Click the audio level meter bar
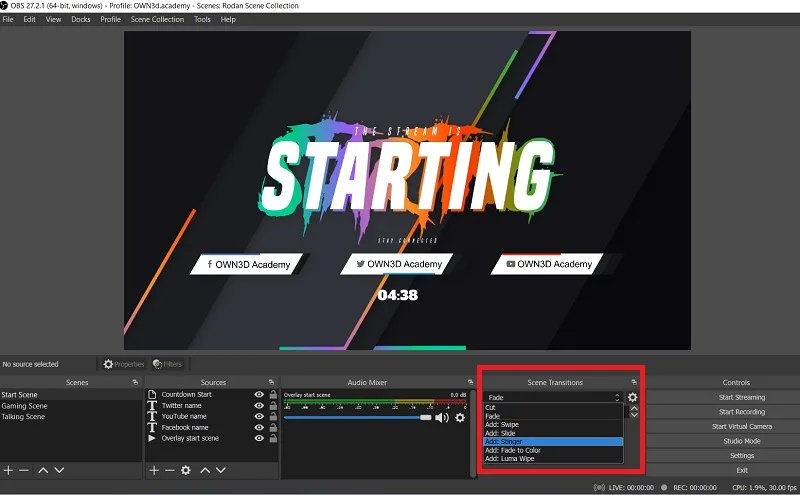The height and width of the screenshot is (495, 800). coord(375,401)
